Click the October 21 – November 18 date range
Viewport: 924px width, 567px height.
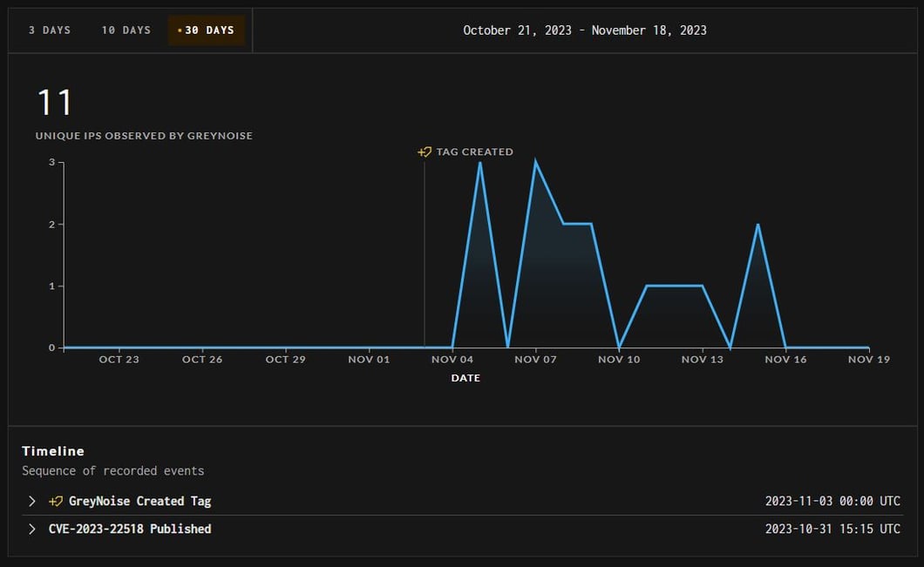pyautogui.click(x=585, y=30)
